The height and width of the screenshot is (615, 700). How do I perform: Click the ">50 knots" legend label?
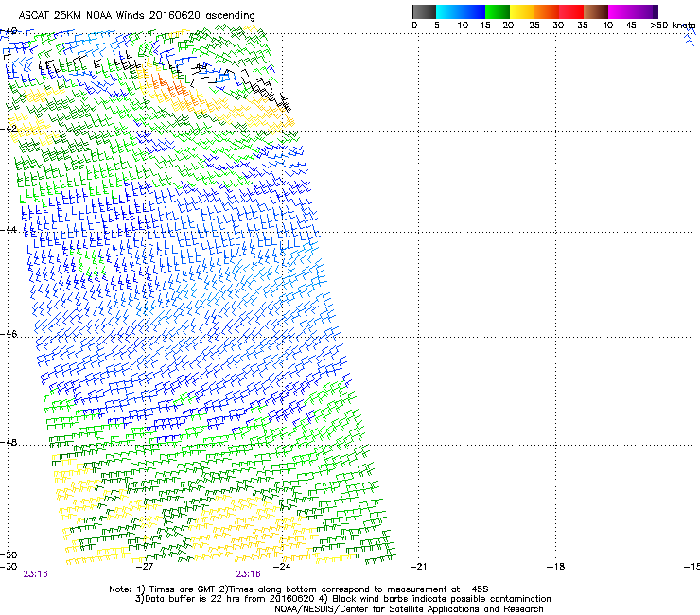click(673, 26)
